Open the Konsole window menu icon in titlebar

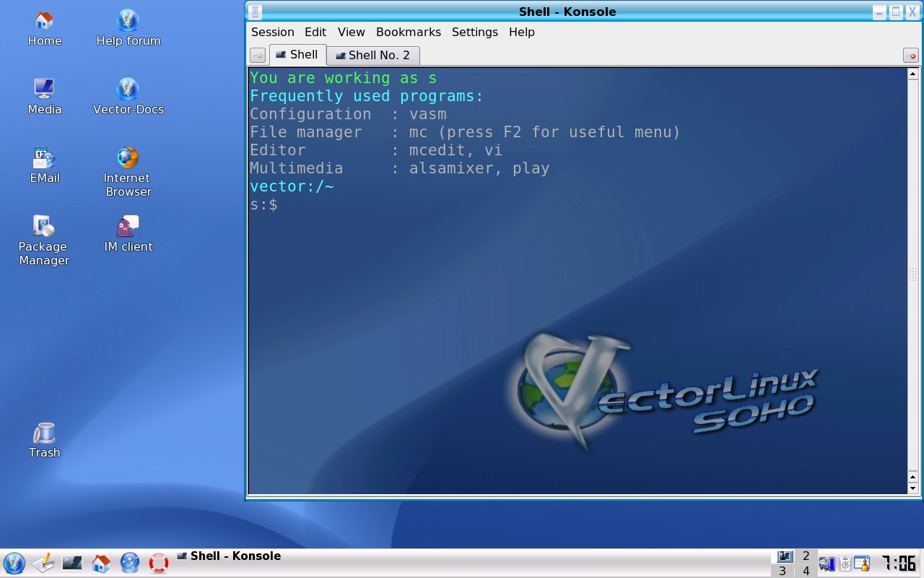pyautogui.click(x=255, y=12)
